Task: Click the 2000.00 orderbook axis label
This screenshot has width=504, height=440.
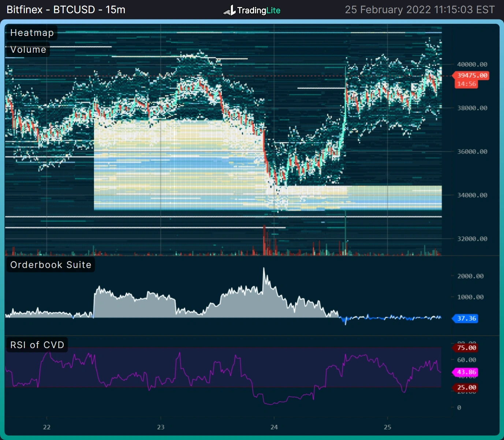Action: (470, 276)
